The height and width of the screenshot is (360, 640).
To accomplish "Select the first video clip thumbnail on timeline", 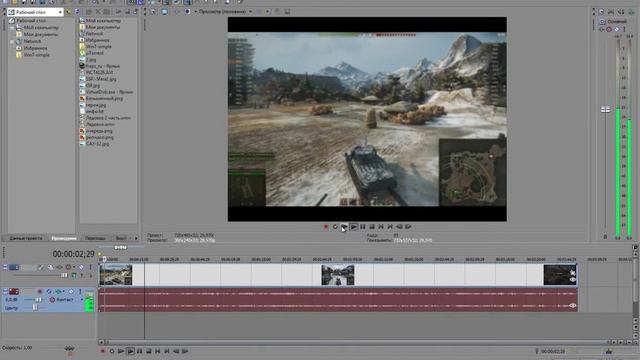I will [x=116, y=275].
